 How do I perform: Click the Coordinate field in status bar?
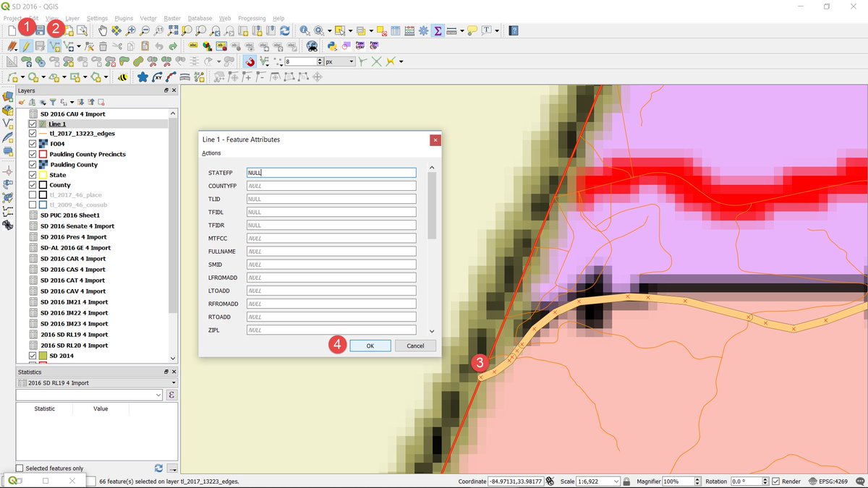pyautogui.click(x=516, y=481)
